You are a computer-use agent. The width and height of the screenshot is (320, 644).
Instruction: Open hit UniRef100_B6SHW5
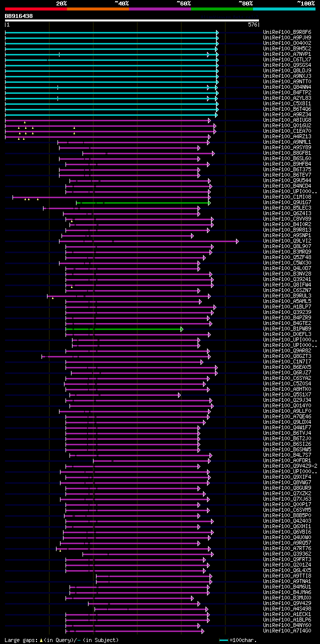coord(287,449)
